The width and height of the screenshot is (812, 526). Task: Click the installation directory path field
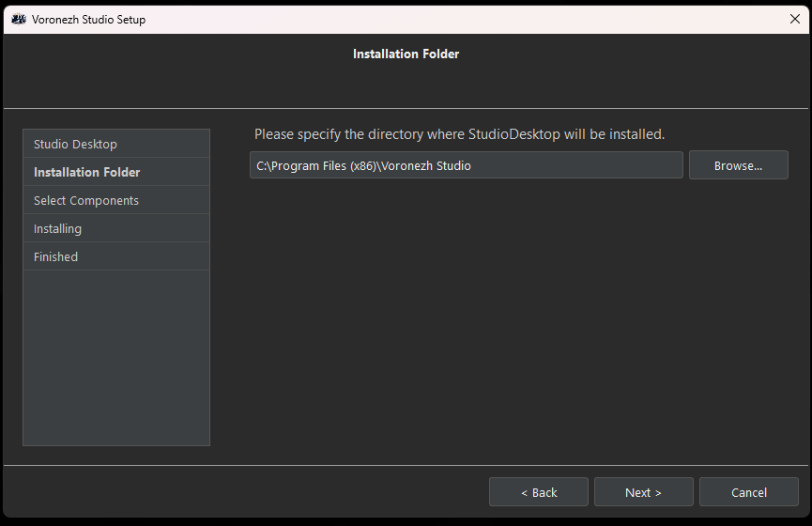click(466, 165)
